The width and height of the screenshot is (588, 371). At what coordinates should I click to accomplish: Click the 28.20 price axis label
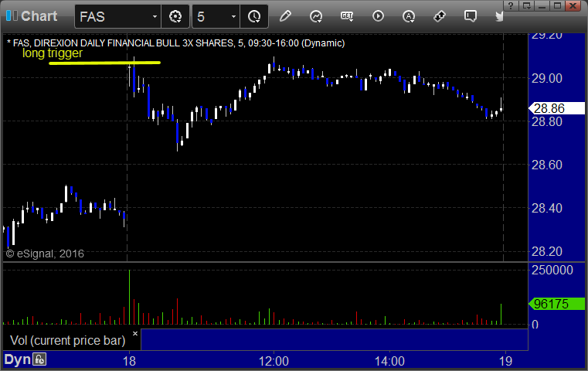[x=547, y=251]
